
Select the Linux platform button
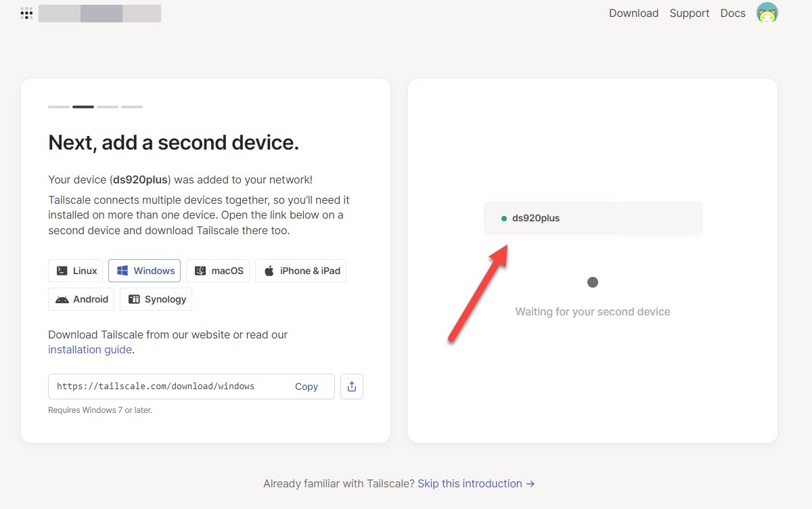[76, 271]
